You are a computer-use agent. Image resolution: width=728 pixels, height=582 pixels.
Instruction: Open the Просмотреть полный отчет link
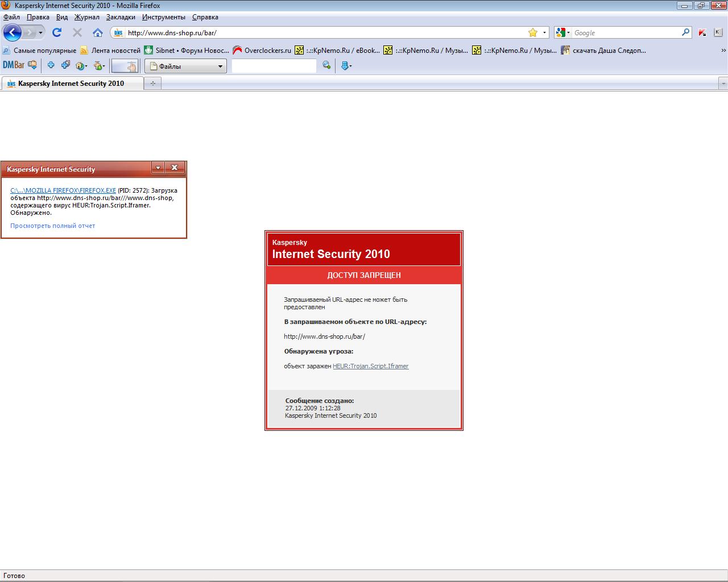point(52,226)
